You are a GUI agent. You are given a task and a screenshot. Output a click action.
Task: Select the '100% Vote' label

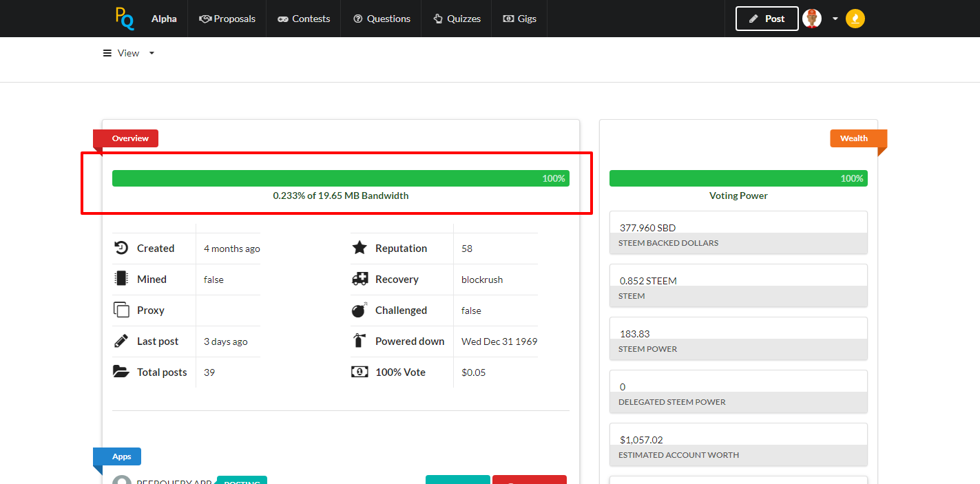tap(400, 372)
